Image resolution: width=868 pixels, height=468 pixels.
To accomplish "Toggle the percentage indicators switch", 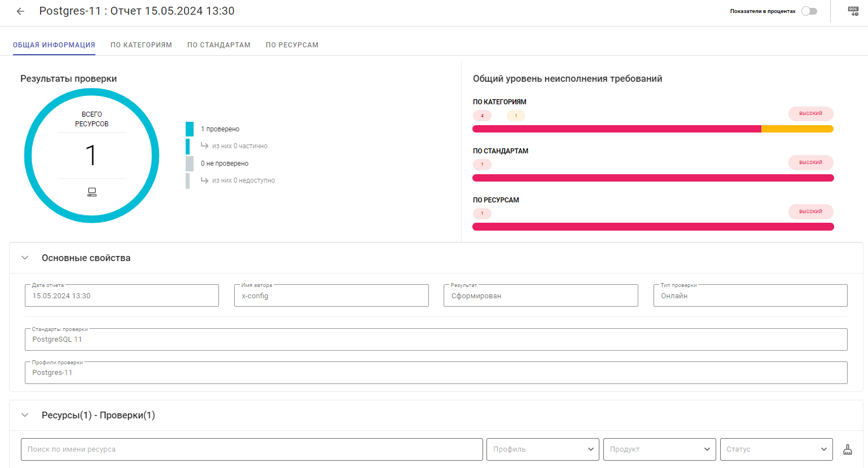I will 809,11.
